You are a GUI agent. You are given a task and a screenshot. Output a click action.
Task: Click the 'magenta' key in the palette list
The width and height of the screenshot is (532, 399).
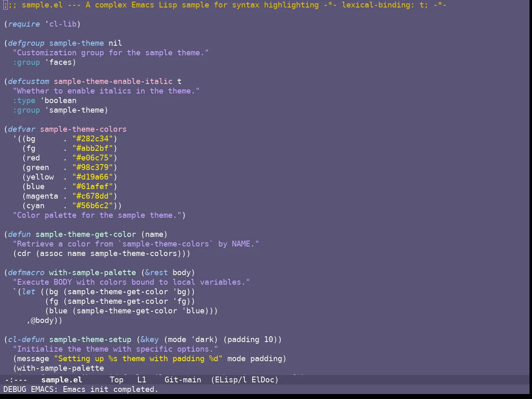42,196
